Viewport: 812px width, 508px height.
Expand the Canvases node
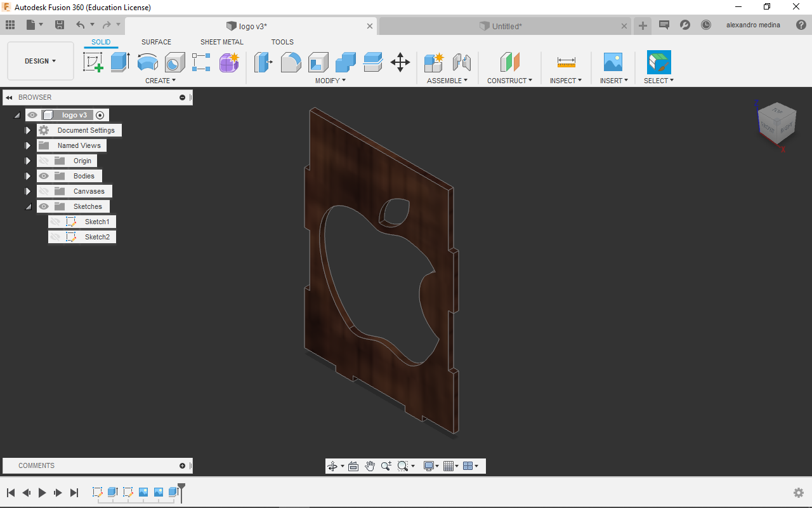tap(28, 191)
